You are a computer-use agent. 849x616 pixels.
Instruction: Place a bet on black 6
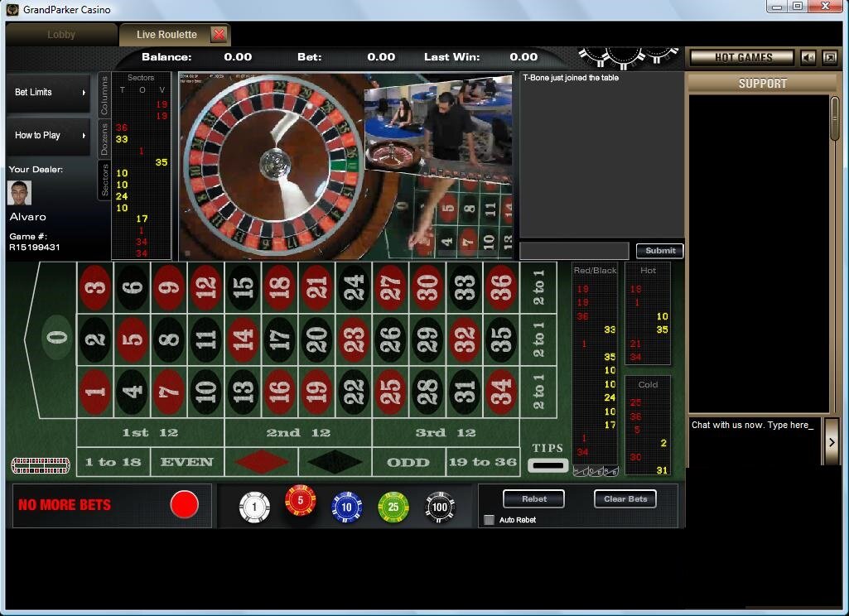[133, 287]
